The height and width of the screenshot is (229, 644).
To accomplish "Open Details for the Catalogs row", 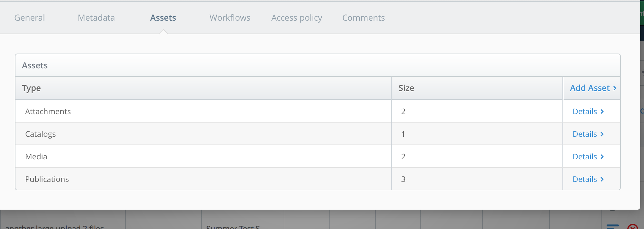I will 588,134.
